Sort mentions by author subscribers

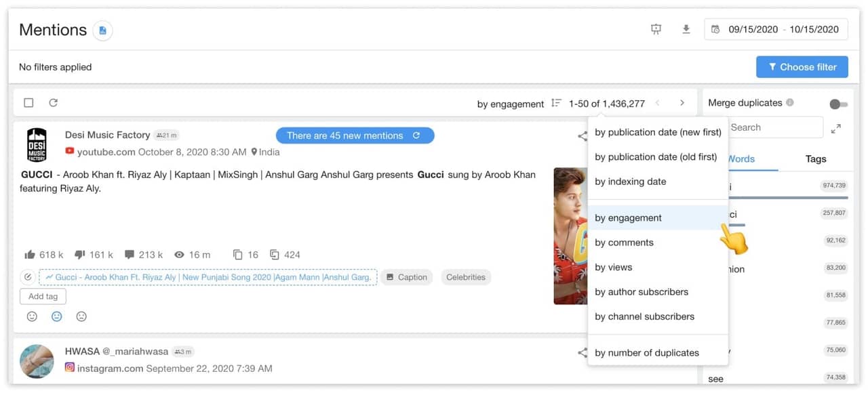point(641,291)
